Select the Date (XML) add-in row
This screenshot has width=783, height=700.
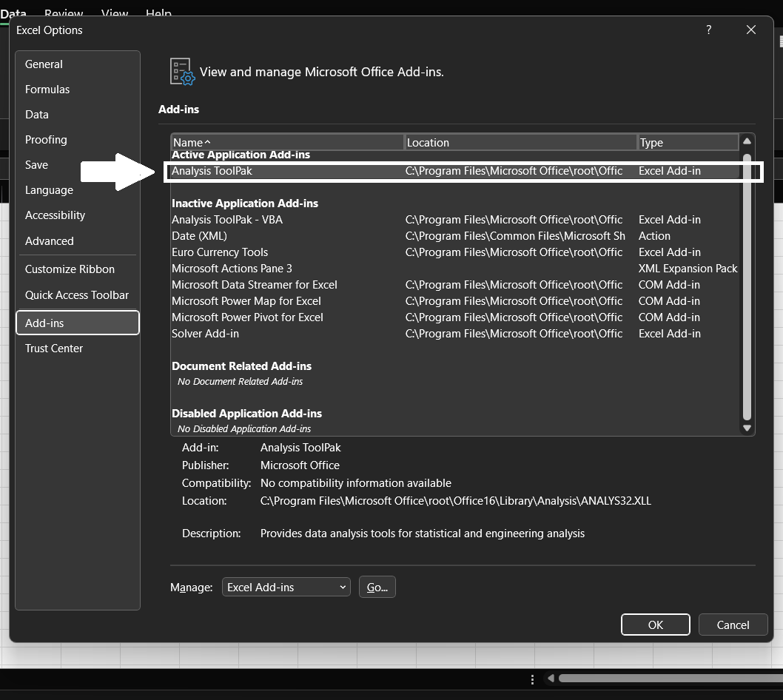[x=455, y=236]
